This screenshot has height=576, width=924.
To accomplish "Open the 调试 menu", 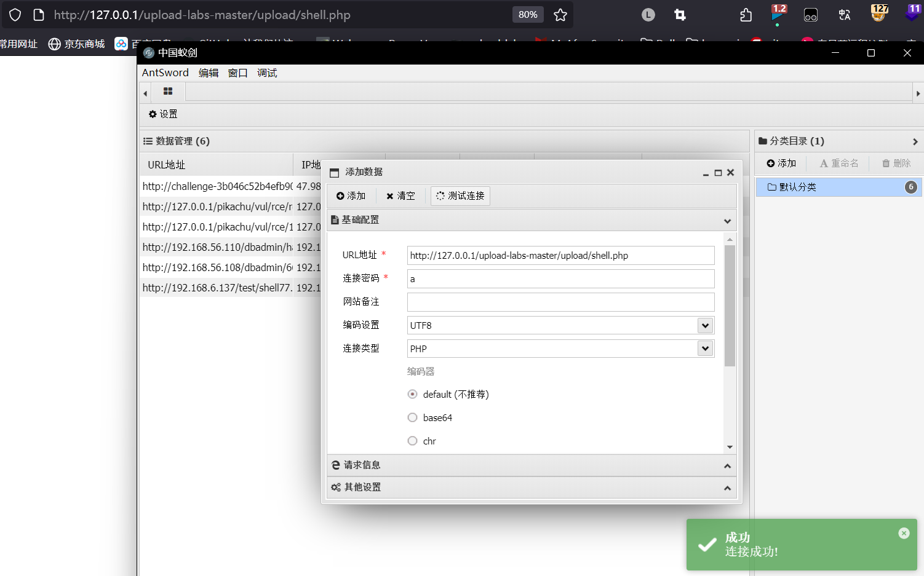I will 267,73.
